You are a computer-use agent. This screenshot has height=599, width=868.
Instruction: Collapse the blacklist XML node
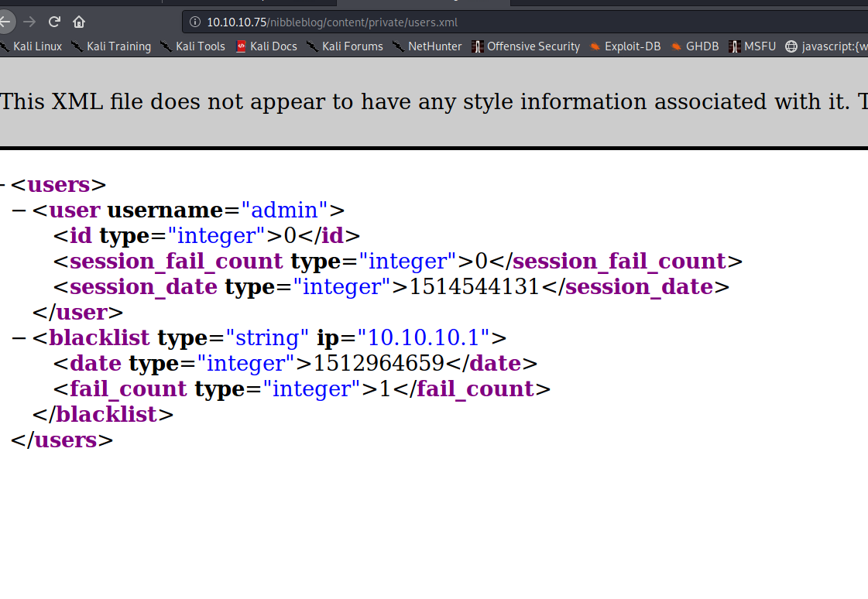pyautogui.click(x=19, y=338)
